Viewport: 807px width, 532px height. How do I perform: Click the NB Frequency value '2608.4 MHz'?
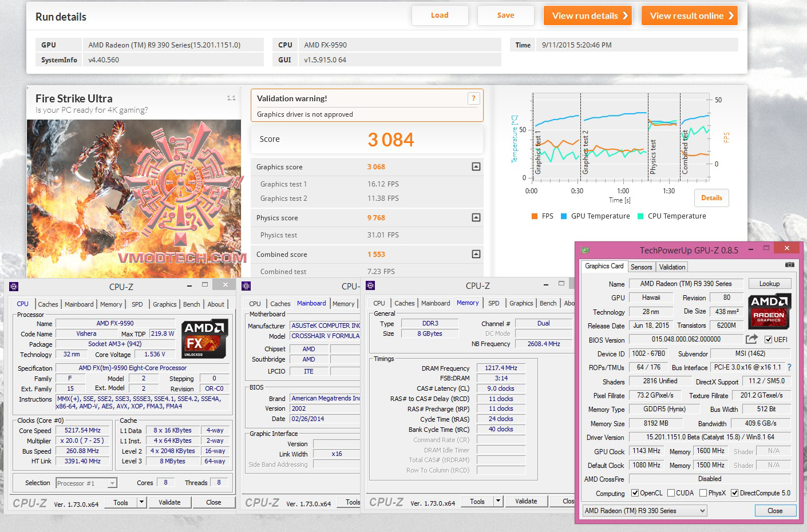click(x=544, y=344)
